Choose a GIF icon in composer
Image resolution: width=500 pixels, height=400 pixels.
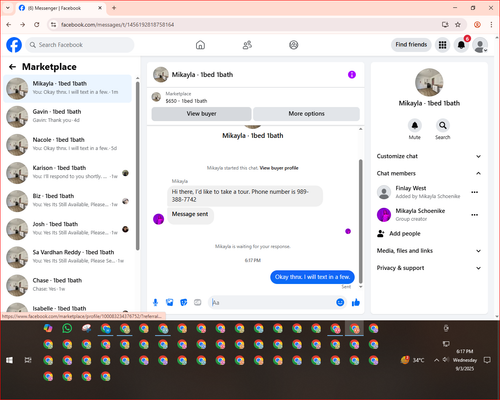coord(198,302)
